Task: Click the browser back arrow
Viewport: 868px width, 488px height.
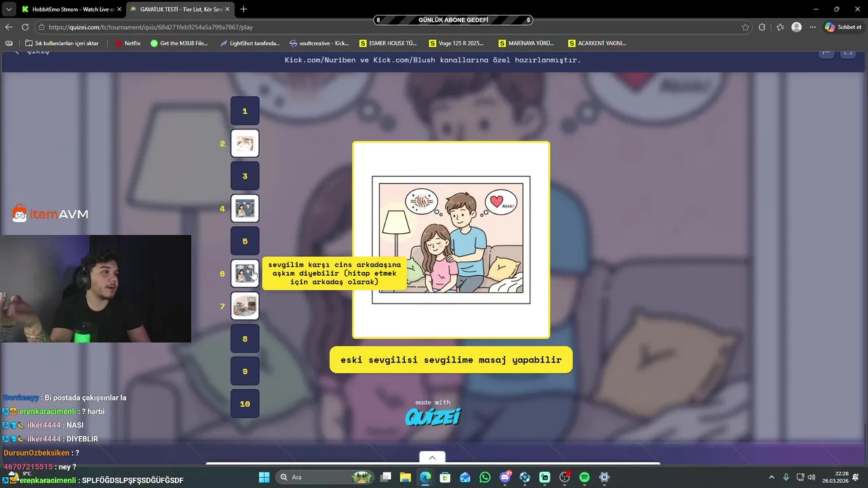Action: [x=9, y=27]
